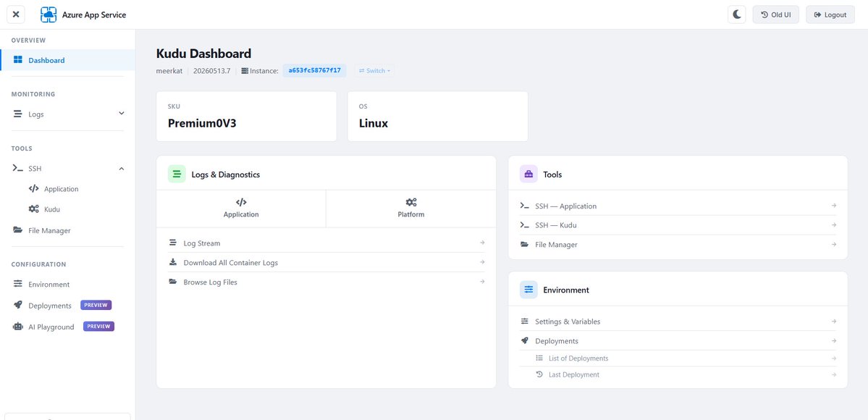868x420 pixels.
Task: Open the Switch instance dropdown
Action: coord(375,71)
